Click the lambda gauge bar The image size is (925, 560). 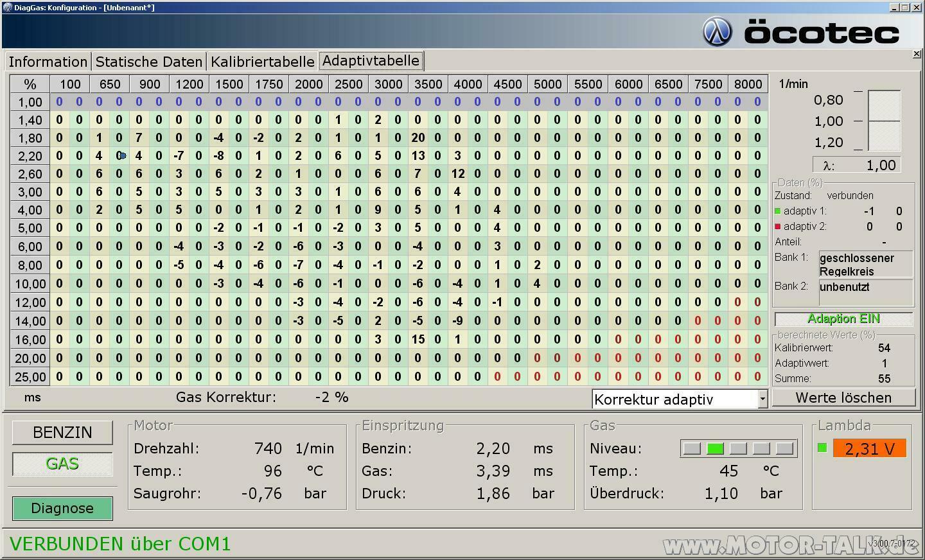point(884,121)
